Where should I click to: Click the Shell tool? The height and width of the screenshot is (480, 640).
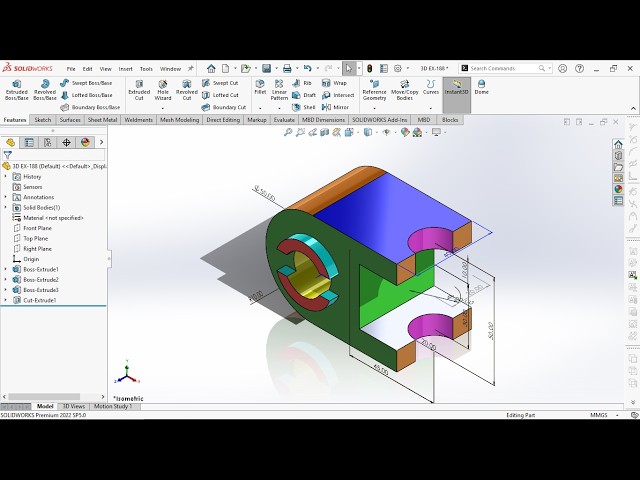coord(304,107)
